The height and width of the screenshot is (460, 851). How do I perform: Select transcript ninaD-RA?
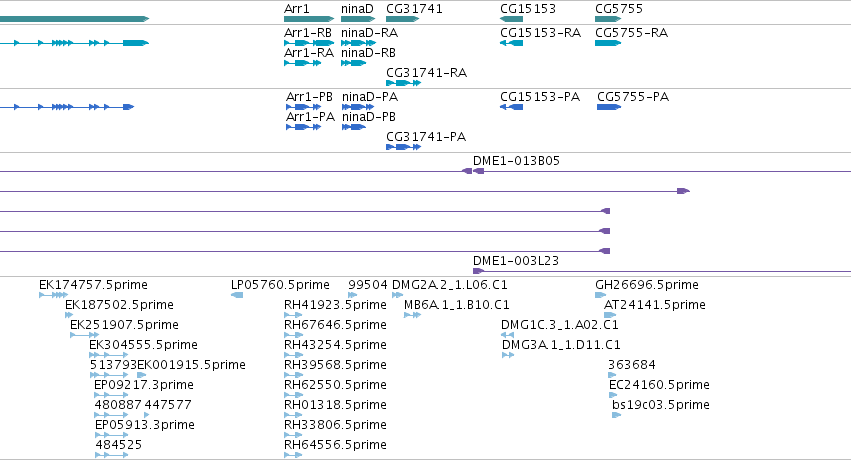pyautogui.click(x=370, y=33)
